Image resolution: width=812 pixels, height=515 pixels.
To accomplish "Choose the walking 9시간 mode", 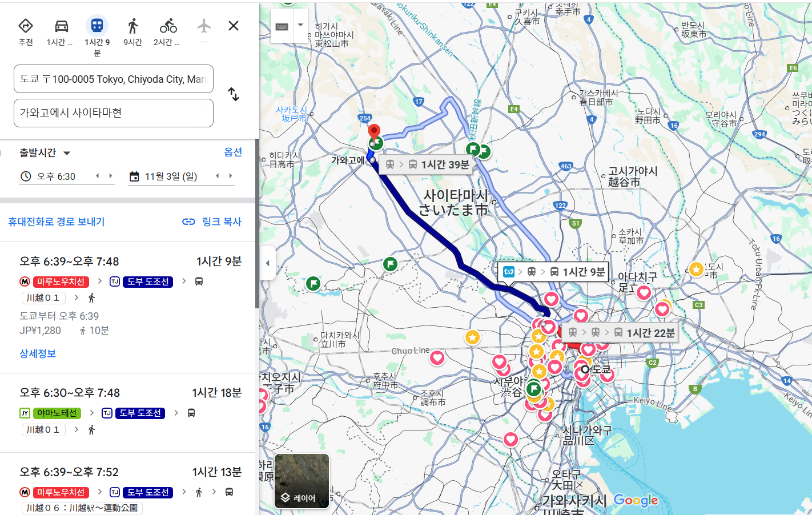I will pyautogui.click(x=132, y=32).
